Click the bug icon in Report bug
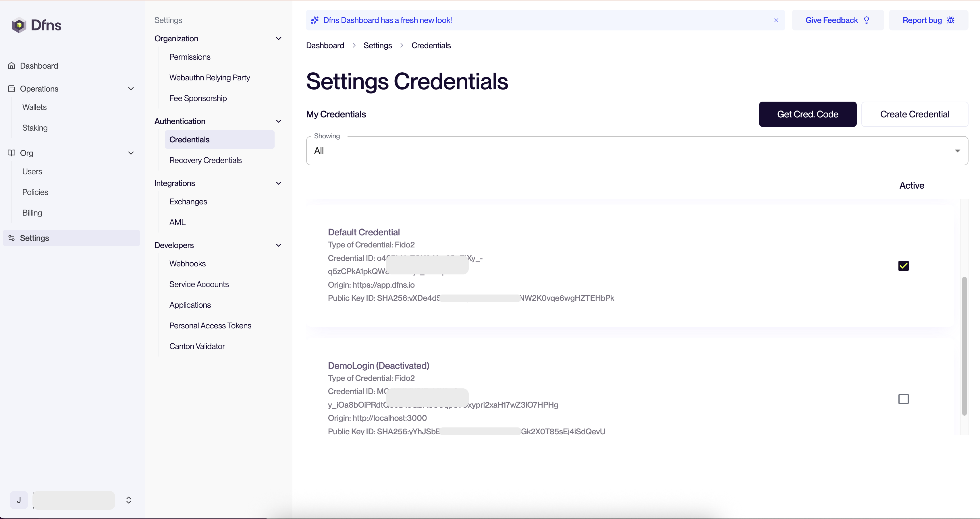This screenshot has height=519, width=980. coord(951,20)
